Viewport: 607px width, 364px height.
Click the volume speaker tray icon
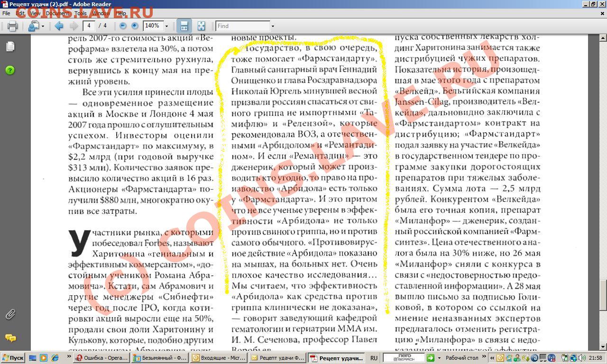[x=582, y=358]
